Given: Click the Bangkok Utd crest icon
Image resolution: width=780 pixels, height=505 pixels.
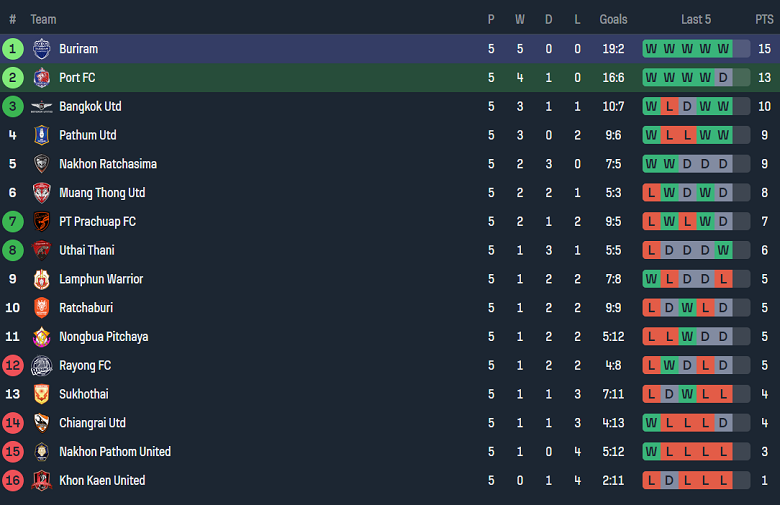Looking at the screenshot, I should pos(41,107).
